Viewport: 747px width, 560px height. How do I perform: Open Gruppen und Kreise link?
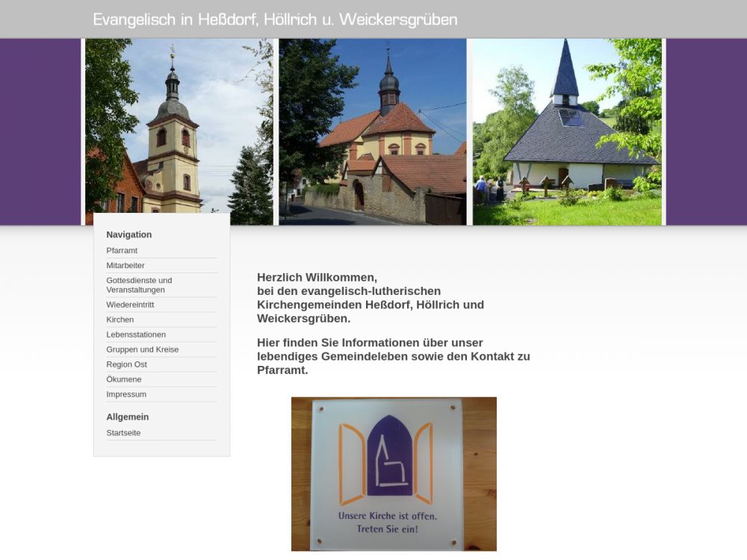pyautogui.click(x=142, y=349)
